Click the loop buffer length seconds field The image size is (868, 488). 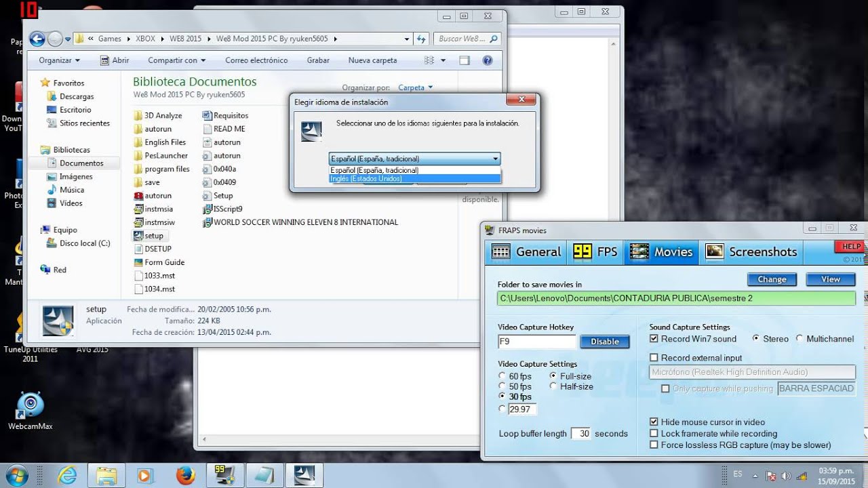click(580, 434)
